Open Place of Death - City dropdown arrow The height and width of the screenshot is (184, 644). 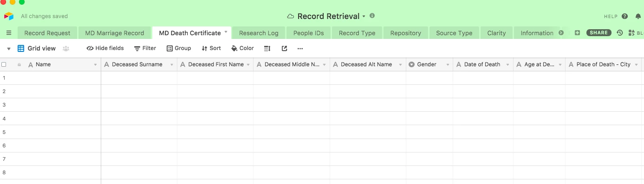click(636, 65)
